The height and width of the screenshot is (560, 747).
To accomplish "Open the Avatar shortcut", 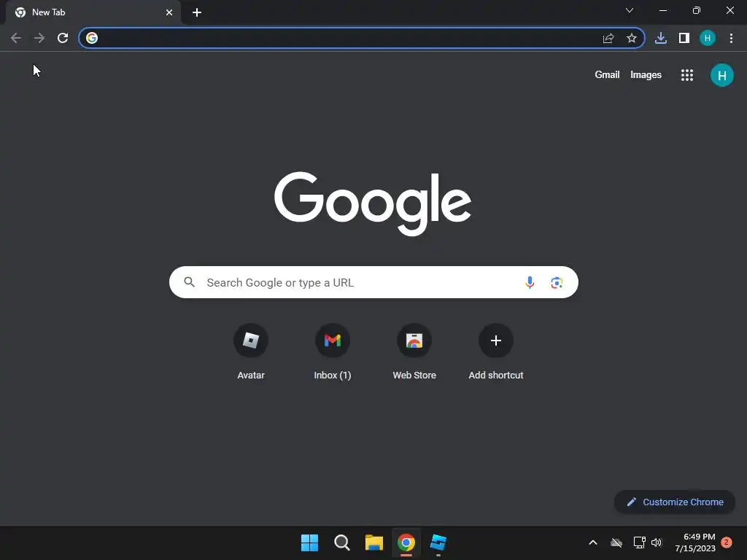I will click(251, 351).
